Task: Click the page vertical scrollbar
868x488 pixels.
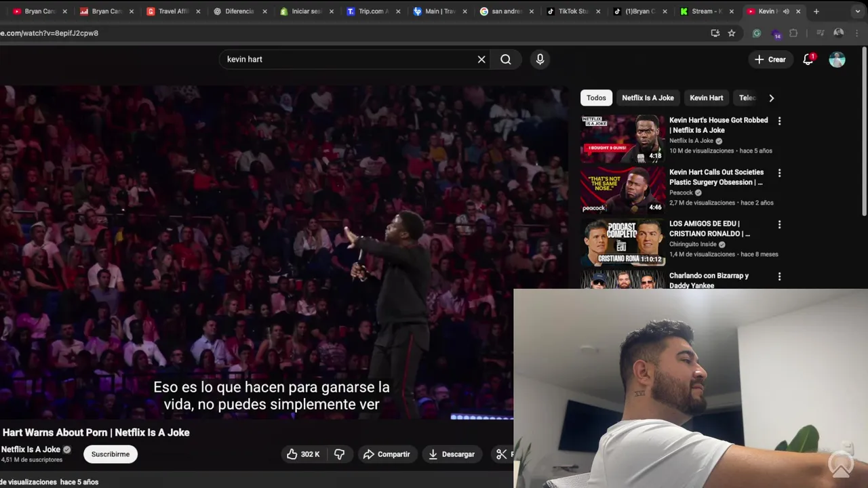Action: (x=864, y=133)
